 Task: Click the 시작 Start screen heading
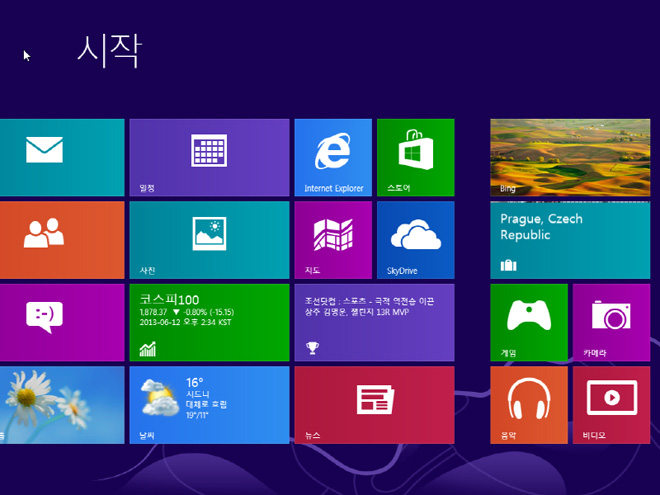click(x=109, y=51)
